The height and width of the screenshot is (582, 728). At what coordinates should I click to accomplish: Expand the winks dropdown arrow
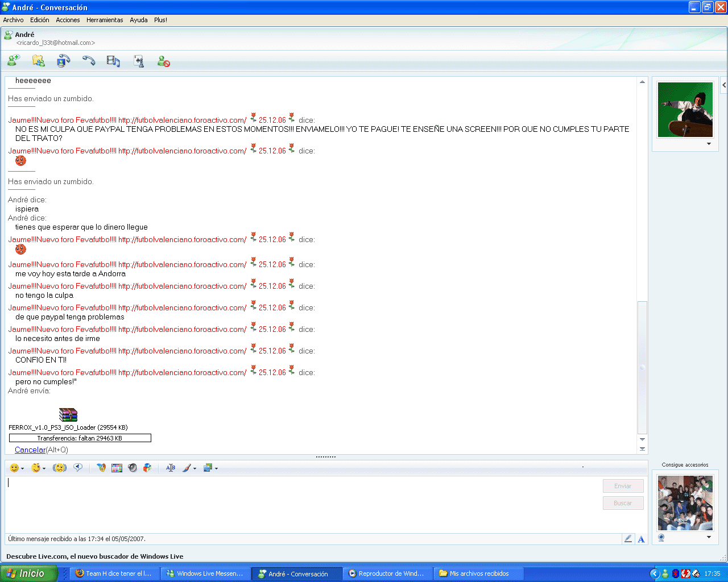[44, 468]
